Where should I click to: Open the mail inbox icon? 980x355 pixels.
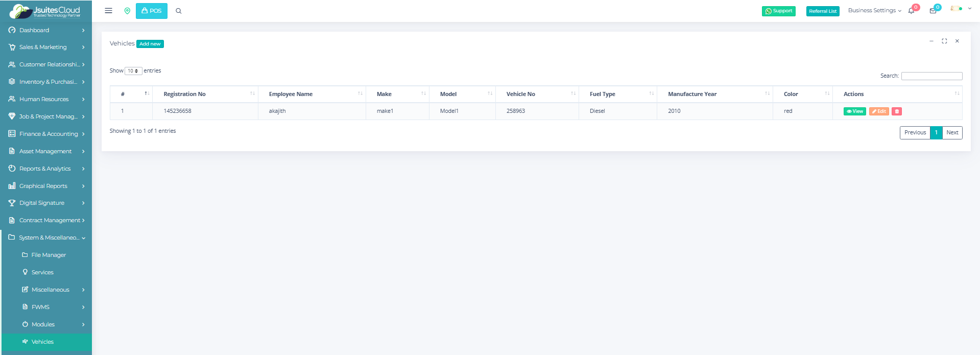click(933, 11)
